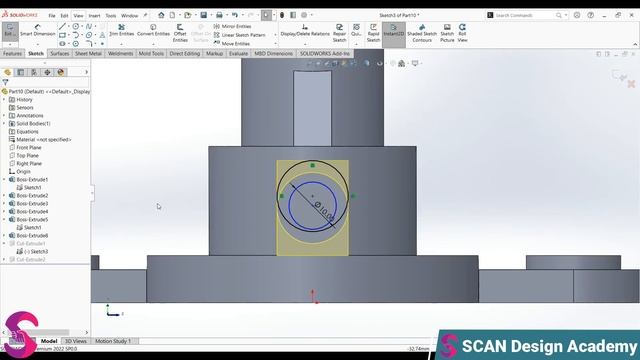Open the Sketch Picture tool
The image size is (640, 360).
pos(447,33)
